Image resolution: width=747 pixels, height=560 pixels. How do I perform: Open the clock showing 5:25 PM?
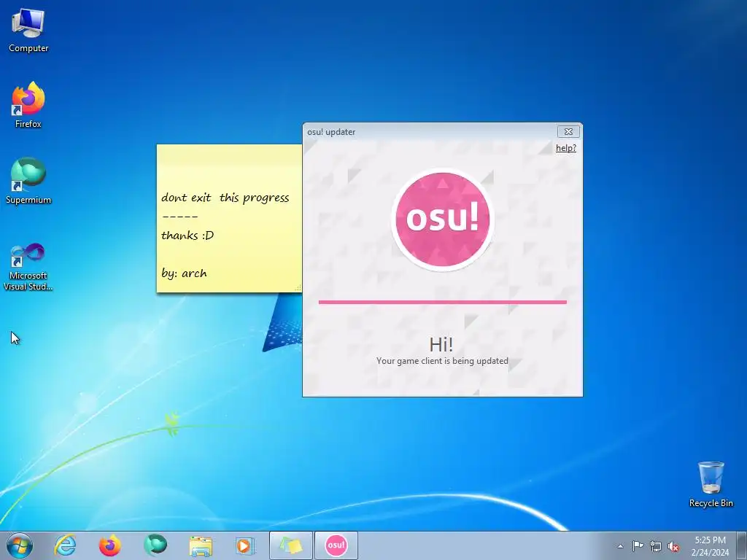710,545
